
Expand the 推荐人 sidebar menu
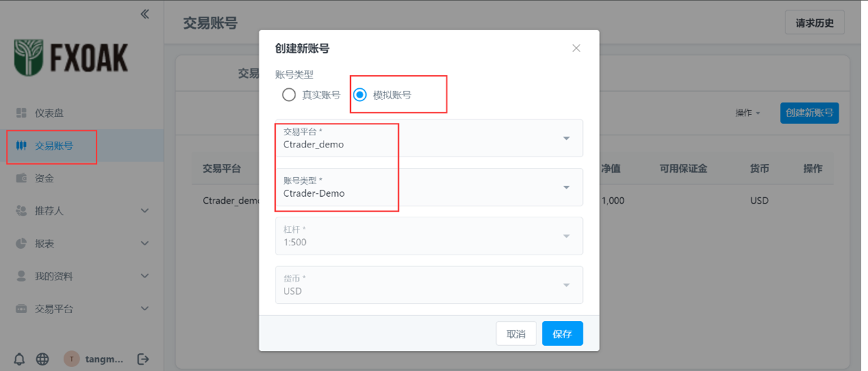[82, 210]
